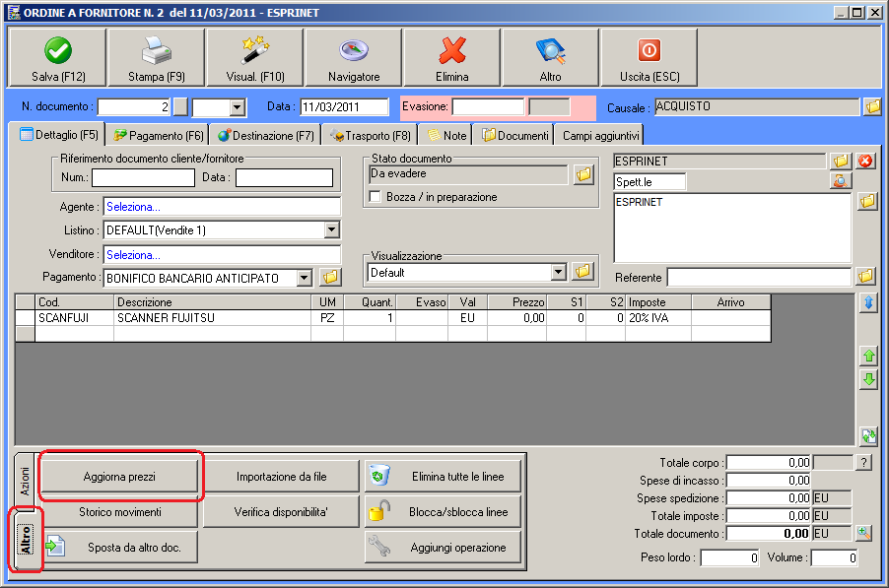Open Visual. (F10) magic wand preview
This screenshot has height=588, width=889.
[255, 58]
